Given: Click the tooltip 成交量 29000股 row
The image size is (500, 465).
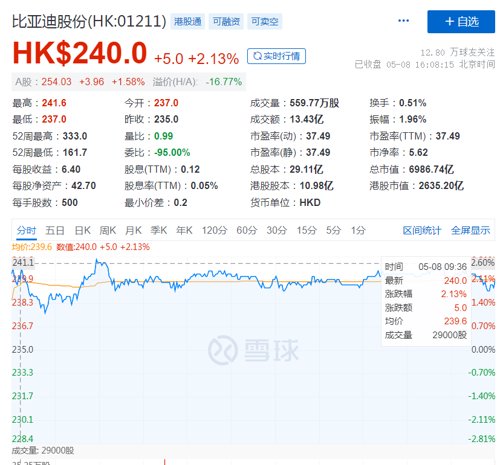Looking at the screenshot, I should coord(426,335).
